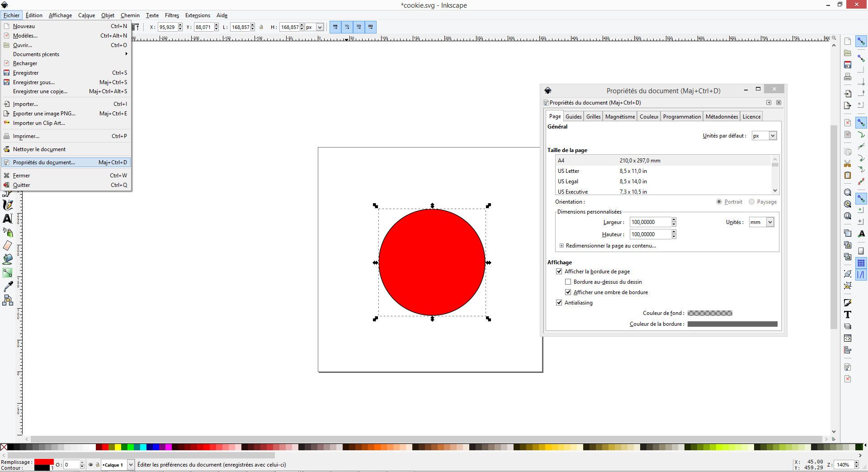Select the Text tool

click(x=8, y=219)
